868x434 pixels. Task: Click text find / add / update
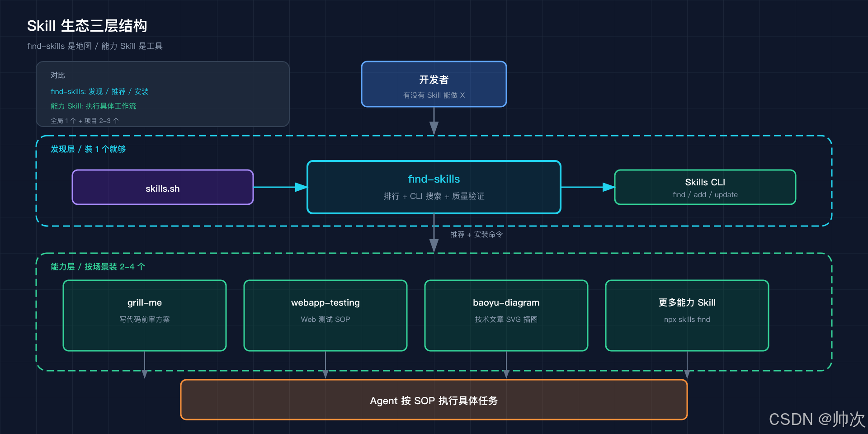(705, 194)
